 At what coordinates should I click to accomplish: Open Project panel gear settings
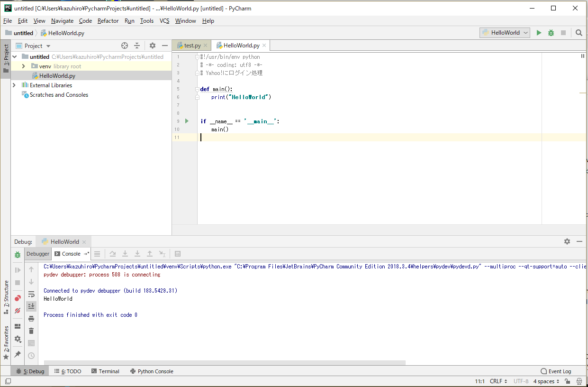click(x=152, y=46)
